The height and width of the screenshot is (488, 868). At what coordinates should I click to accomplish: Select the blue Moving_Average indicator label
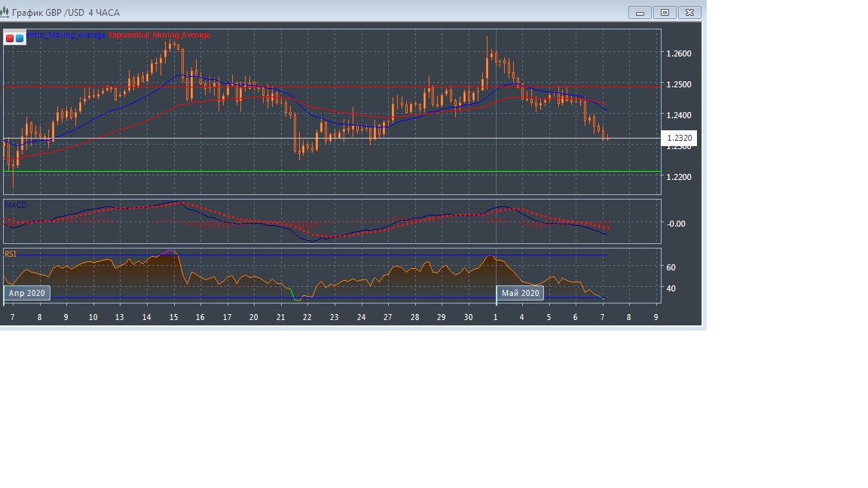(66, 35)
